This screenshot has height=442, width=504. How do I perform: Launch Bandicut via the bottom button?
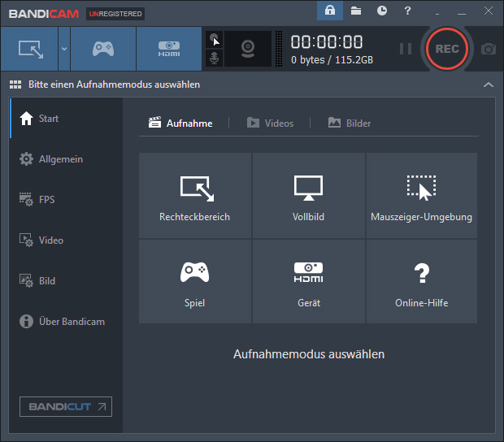[66, 407]
